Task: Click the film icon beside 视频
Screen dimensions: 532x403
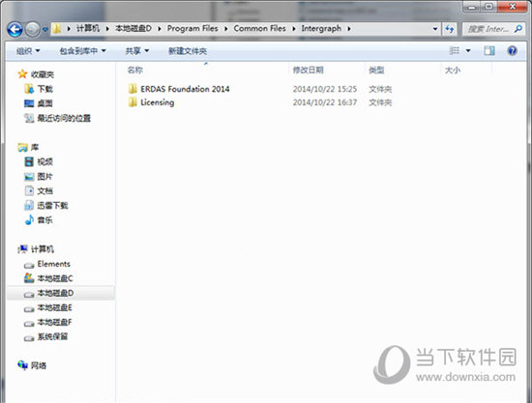Action: 29,161
